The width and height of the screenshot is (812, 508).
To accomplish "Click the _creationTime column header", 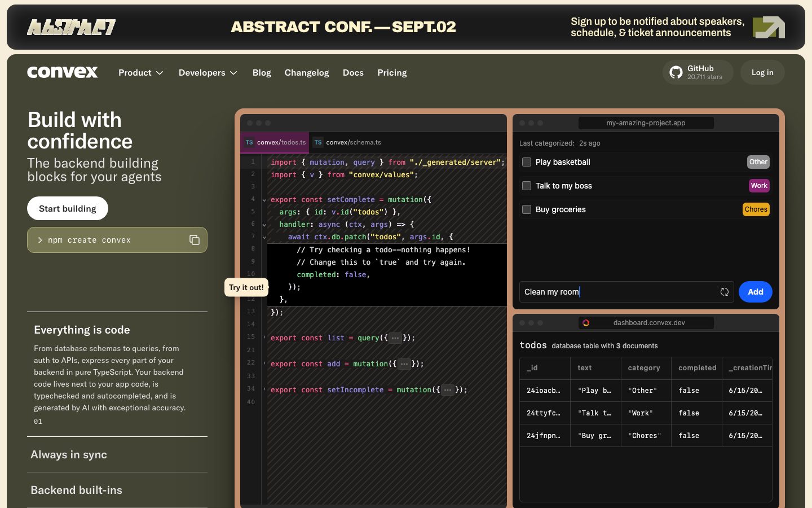I will [x=747, y=368].
